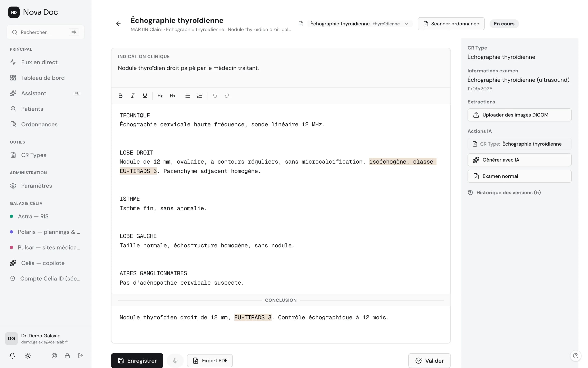This screenshot has height=368, width=588.
Task: Open CR Types under Outils
Action: click(46, 155)
